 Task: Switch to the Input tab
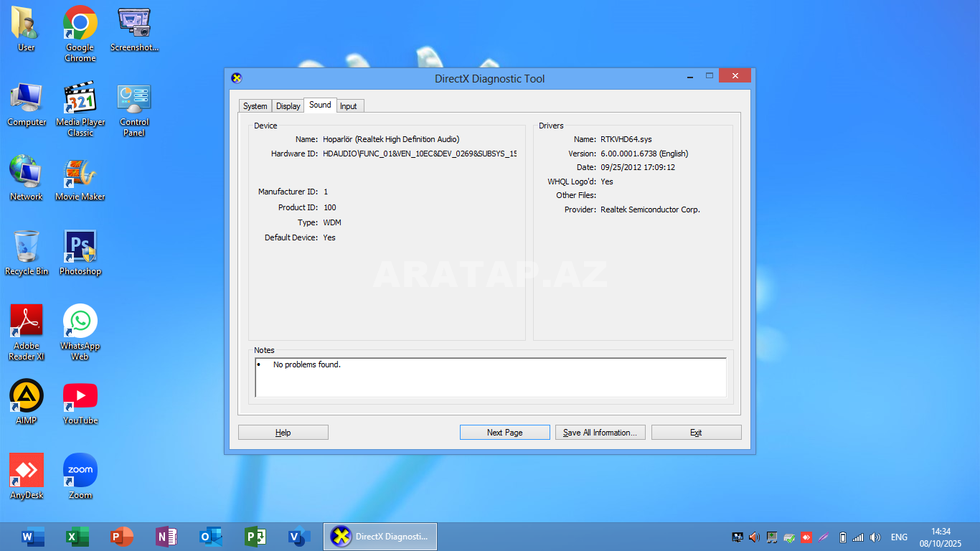click(x=349, y=106)
